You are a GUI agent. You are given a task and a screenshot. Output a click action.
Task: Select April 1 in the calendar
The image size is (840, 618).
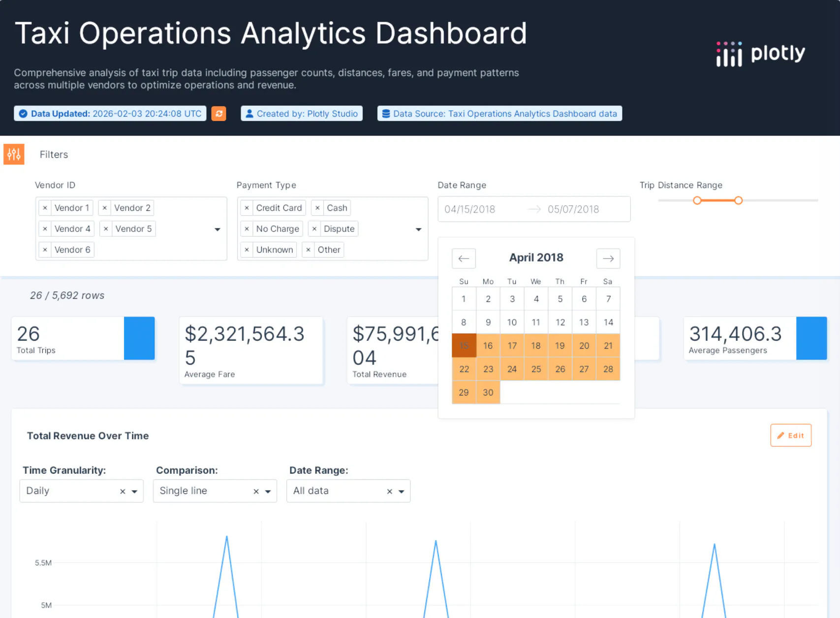pyautogui.click(x=464, y=299)
